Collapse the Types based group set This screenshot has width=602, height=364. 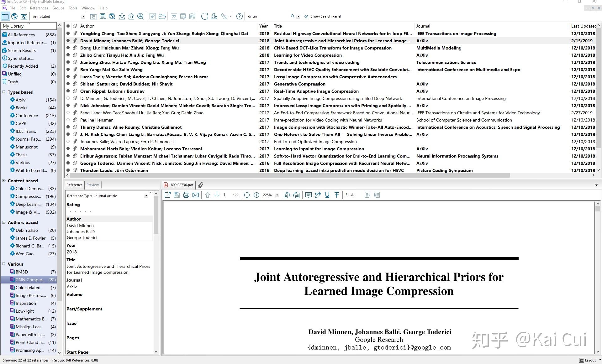(4, 92)
